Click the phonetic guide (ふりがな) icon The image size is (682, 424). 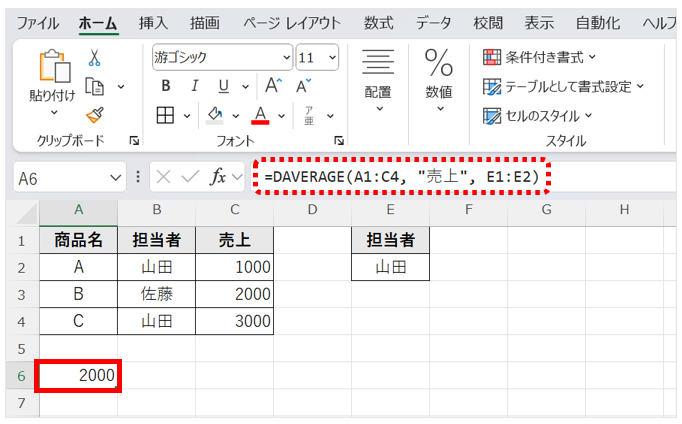309,116
